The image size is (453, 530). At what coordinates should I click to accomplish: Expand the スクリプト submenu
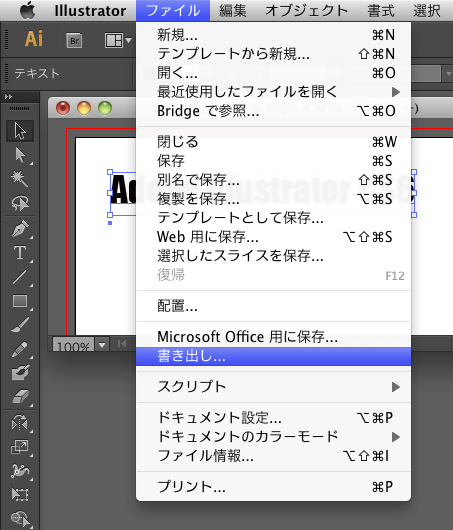pyautogui.click(x=273, y=387)
